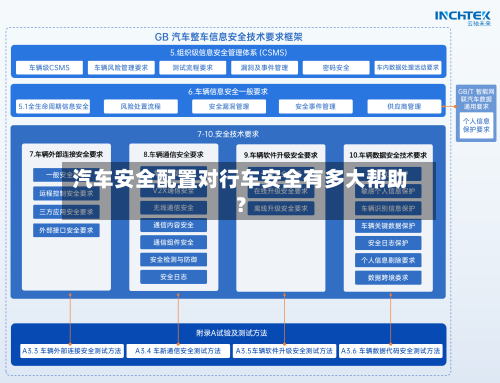Viewport: 500px width, 383px height.
Task: Click A3.4 车辆通信安全测试方法
Action: click(178, 351)
